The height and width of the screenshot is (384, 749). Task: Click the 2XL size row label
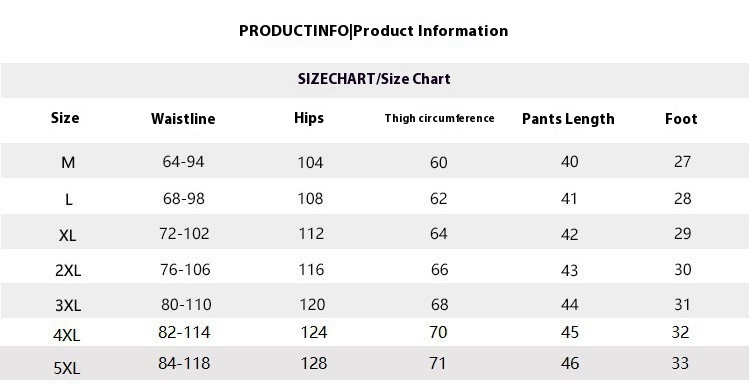[68, 271]
